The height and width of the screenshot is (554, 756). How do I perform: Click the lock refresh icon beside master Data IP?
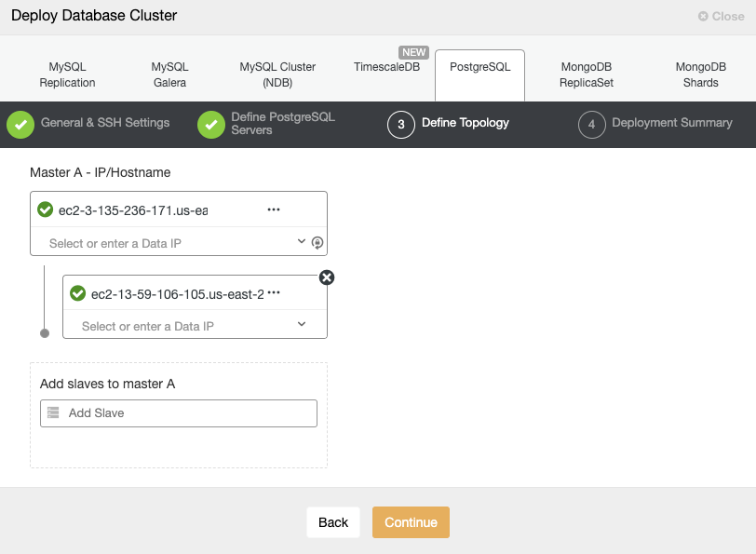317,242
